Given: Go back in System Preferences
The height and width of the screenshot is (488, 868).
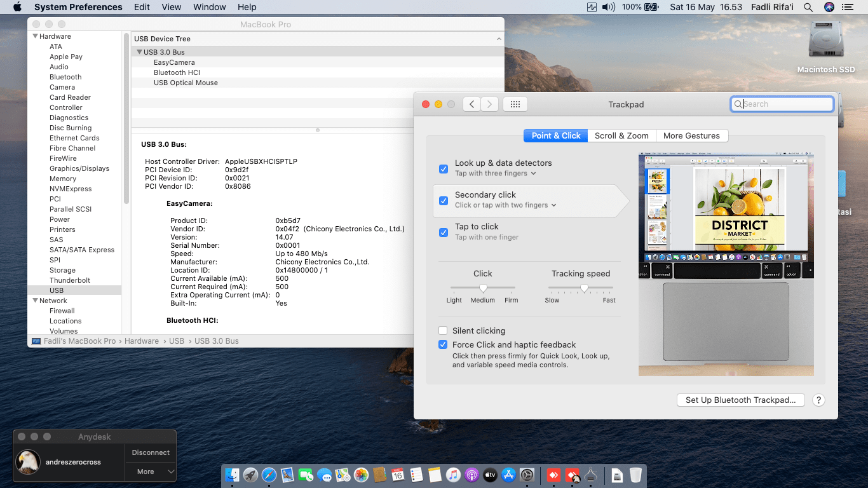Looking at the screenshot, I should 471,104.
